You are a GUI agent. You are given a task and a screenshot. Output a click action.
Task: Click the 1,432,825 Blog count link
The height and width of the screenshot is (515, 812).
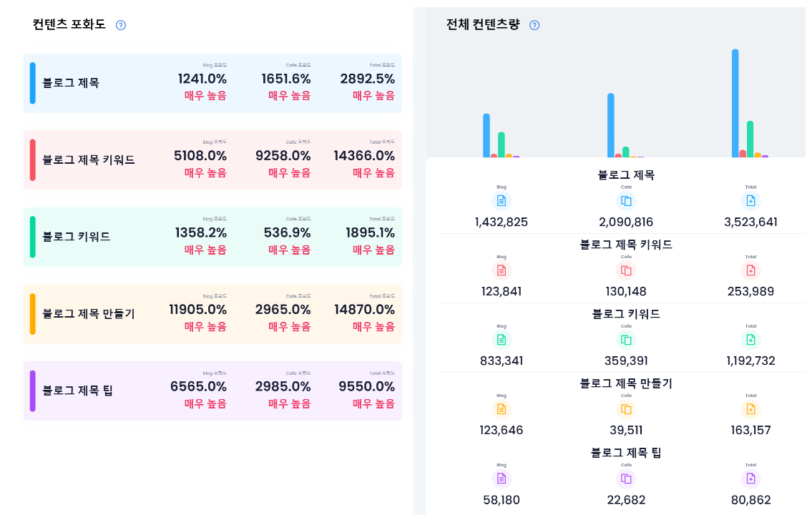501,222
